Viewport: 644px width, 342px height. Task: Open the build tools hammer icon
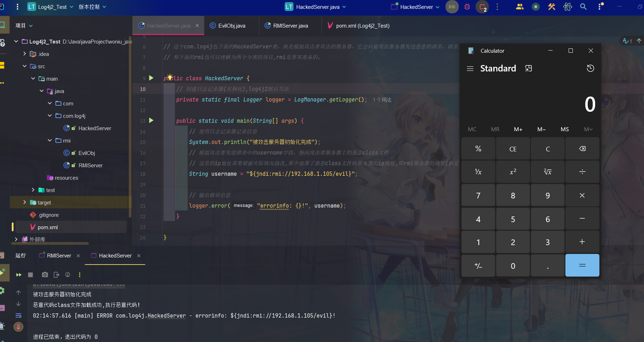pyautogui.click(x=552, y=7)
